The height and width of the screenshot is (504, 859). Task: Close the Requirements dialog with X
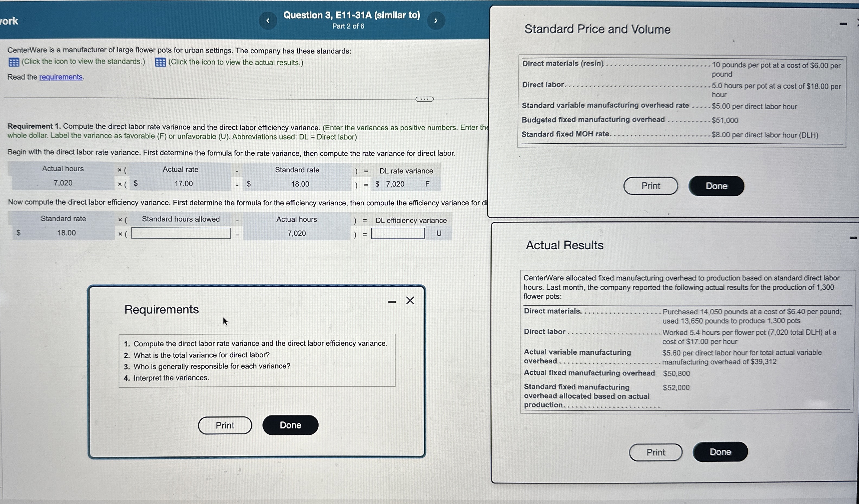410,301
